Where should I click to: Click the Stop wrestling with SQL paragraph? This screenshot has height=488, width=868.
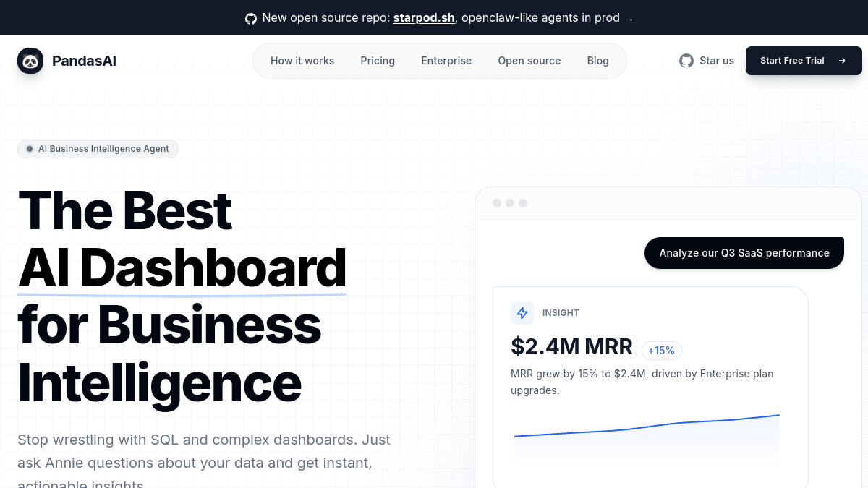(204, 463)
